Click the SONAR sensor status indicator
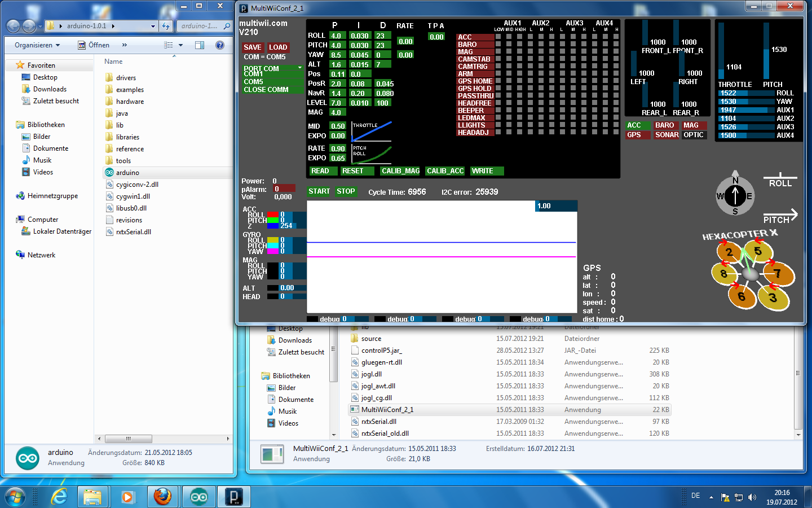This screenshot has width=812, height=508. [667, 134]
